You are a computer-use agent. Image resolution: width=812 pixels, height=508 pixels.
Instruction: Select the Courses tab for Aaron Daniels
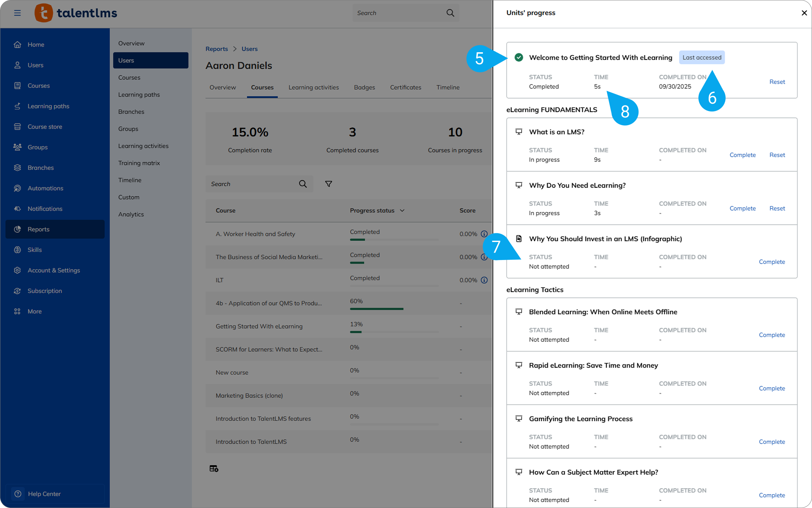262,87
